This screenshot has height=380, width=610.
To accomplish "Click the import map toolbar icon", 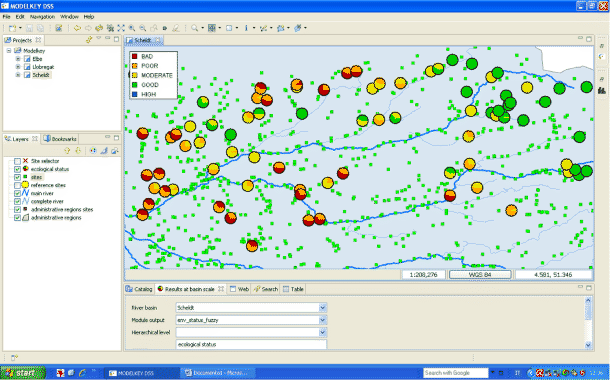I will pos(58,28).
